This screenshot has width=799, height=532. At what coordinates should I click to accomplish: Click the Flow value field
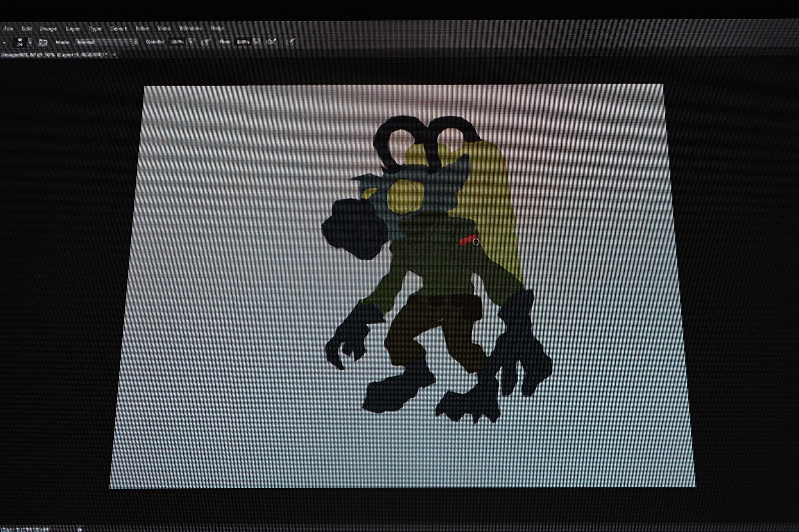pos(243,42)
